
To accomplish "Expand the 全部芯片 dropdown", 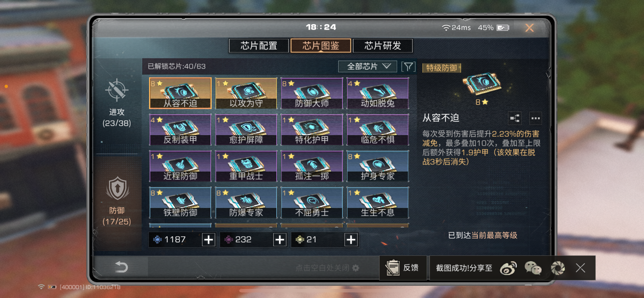I will point(367,67).
